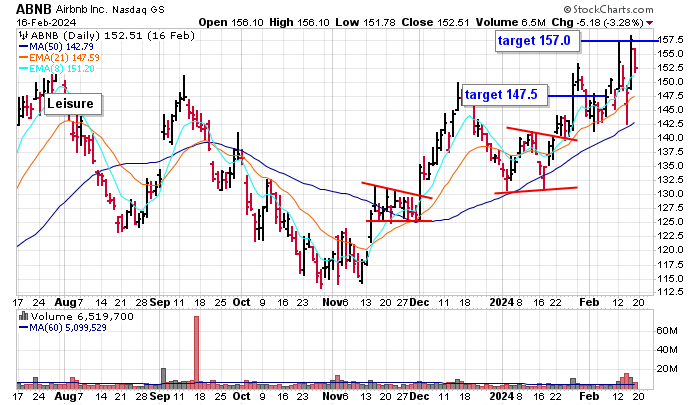Click the Sep label on the price chart's date axis
This screenshot has width=700, height=405.
click(x=159, y=303)
